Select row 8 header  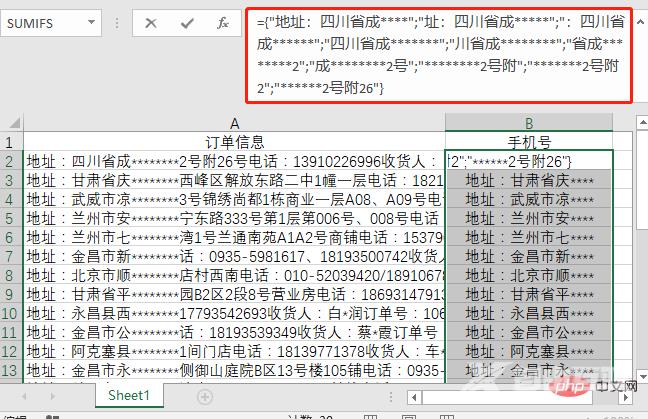[12, 275]
